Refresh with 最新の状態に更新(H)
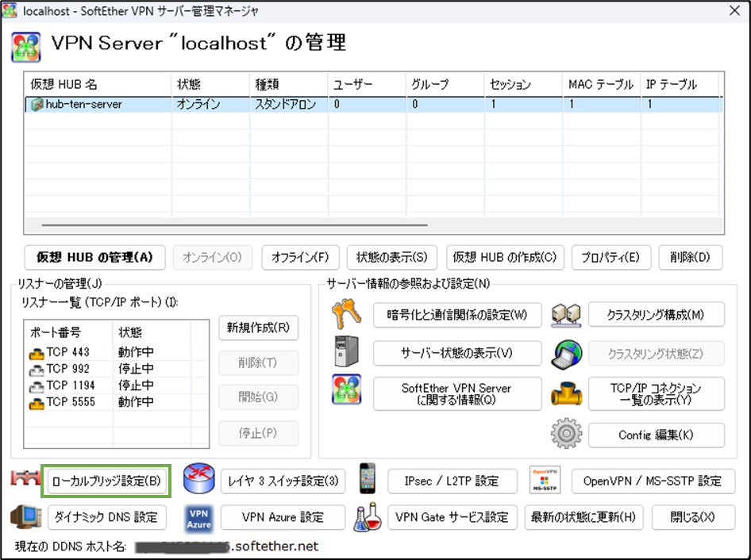The height and width of the screenshot is (560, 751). click(x=583, y=517)
